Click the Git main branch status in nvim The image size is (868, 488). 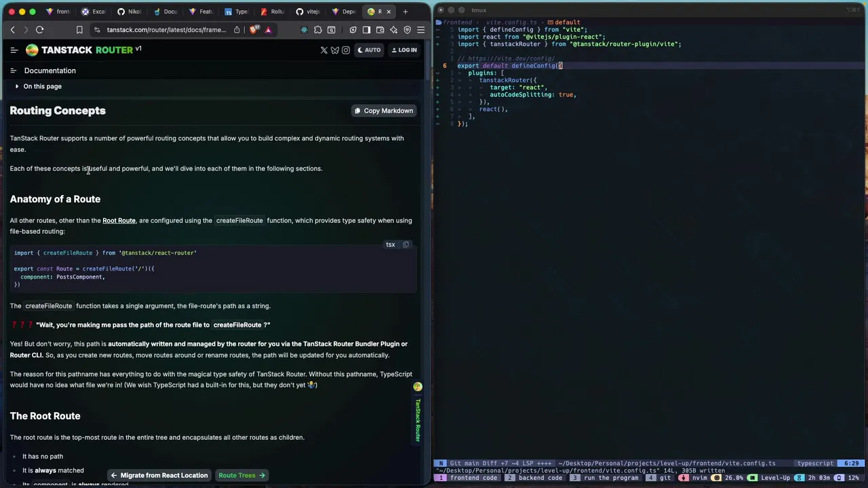[465, 464]
